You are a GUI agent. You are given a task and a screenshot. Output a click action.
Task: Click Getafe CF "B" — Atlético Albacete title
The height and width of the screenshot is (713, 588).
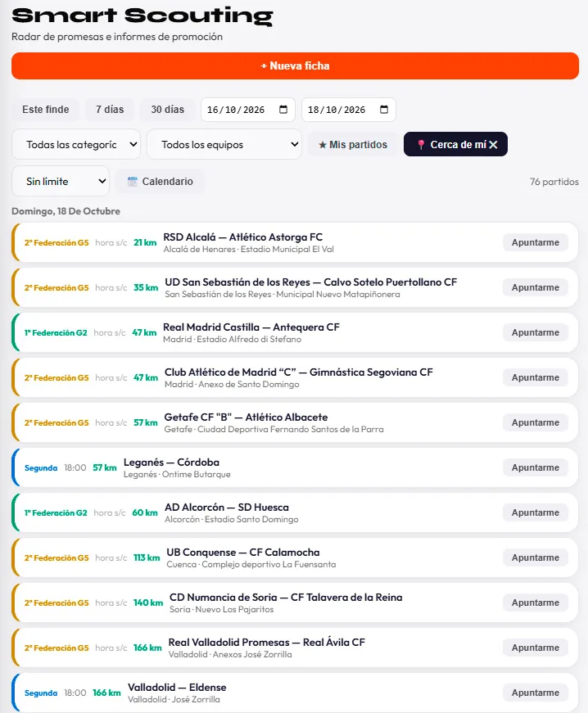(x=246, y=417)
